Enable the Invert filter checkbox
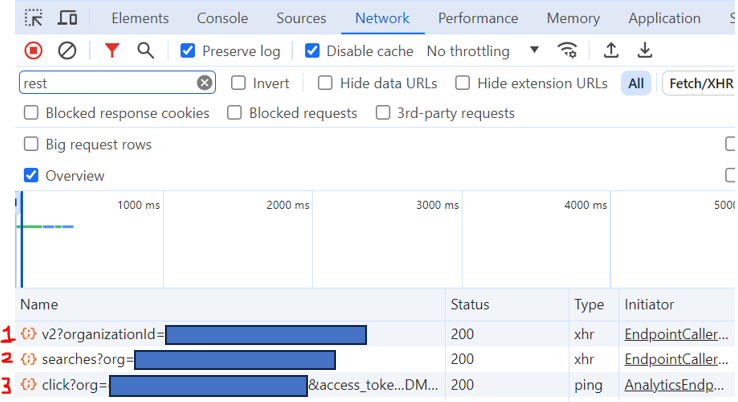 pyautogui.click(x=238, y=83)
